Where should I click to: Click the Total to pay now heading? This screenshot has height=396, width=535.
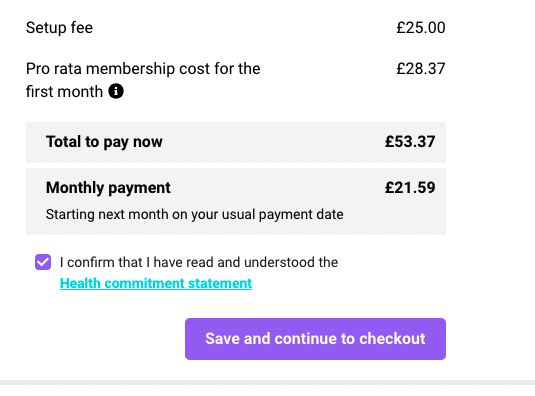(104, 142)
